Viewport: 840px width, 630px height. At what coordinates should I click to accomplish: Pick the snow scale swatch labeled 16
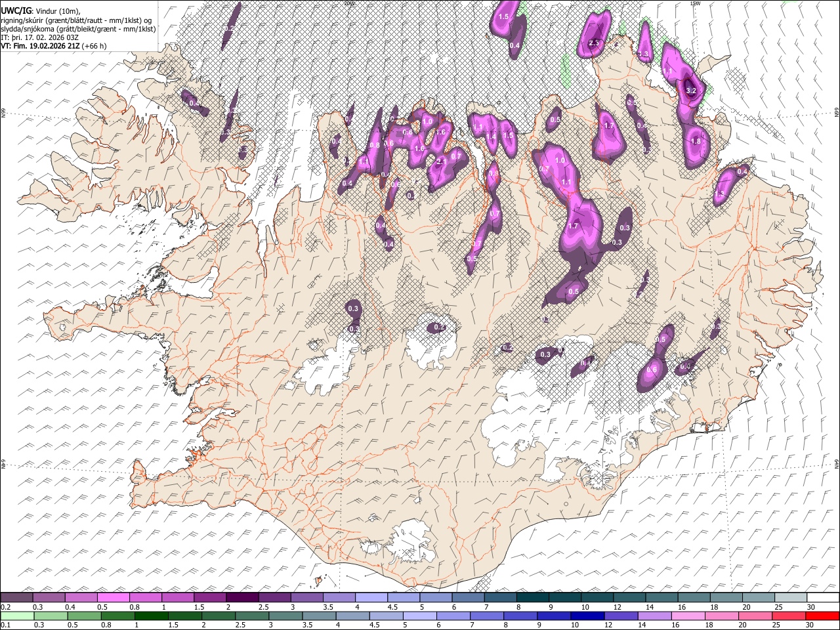pyautogui.click(x=694, y=598)
